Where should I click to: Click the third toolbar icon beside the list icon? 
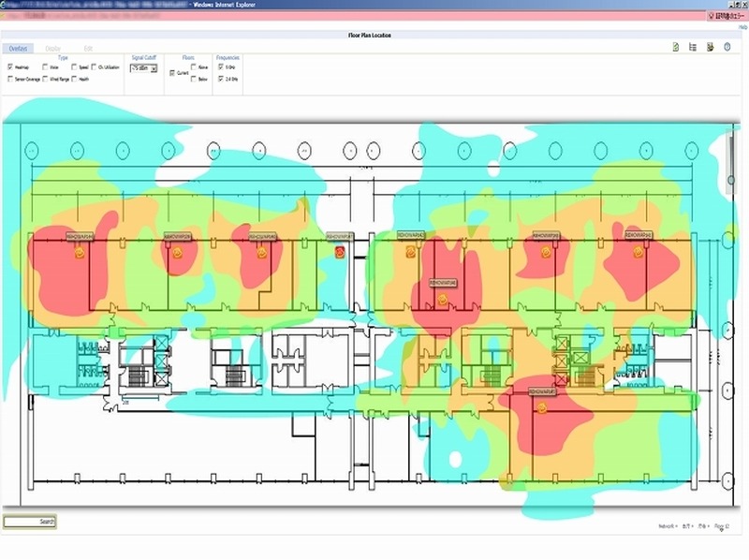click(x=711, y=48)
